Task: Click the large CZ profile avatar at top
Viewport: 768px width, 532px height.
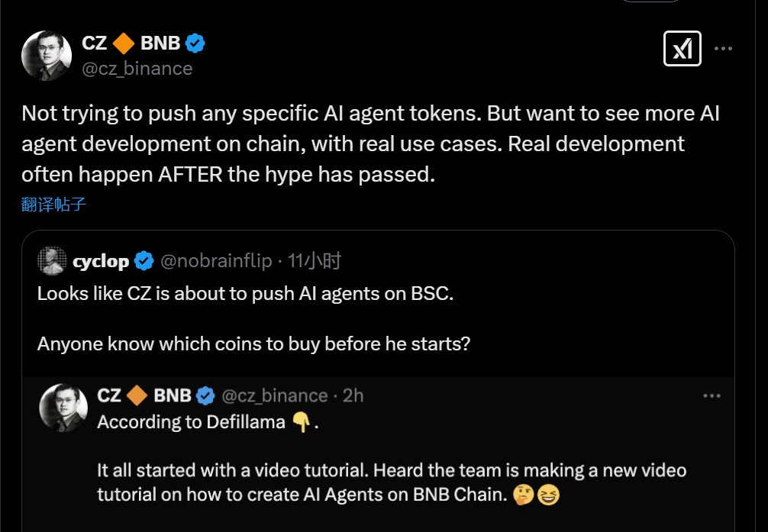Action: tap(47, 56)
